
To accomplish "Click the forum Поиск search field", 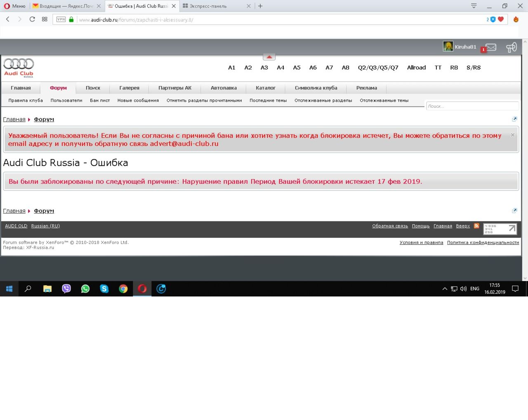I will click(472, 106).
